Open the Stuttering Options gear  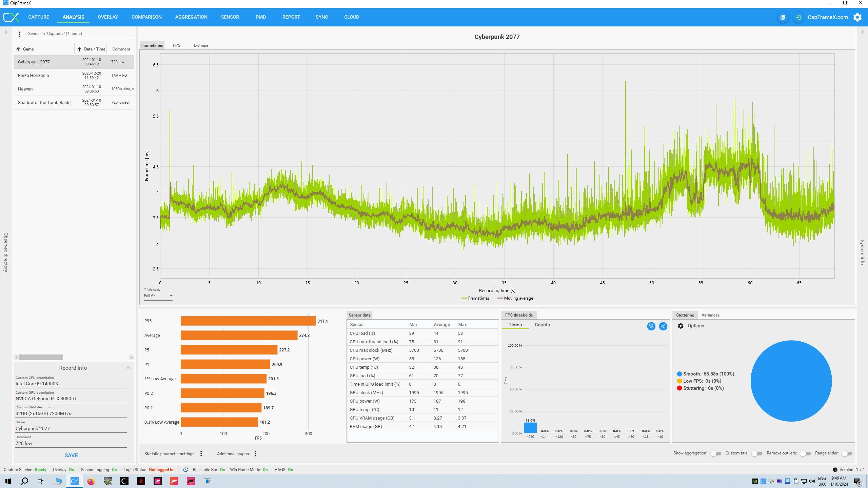coord(680,326)
